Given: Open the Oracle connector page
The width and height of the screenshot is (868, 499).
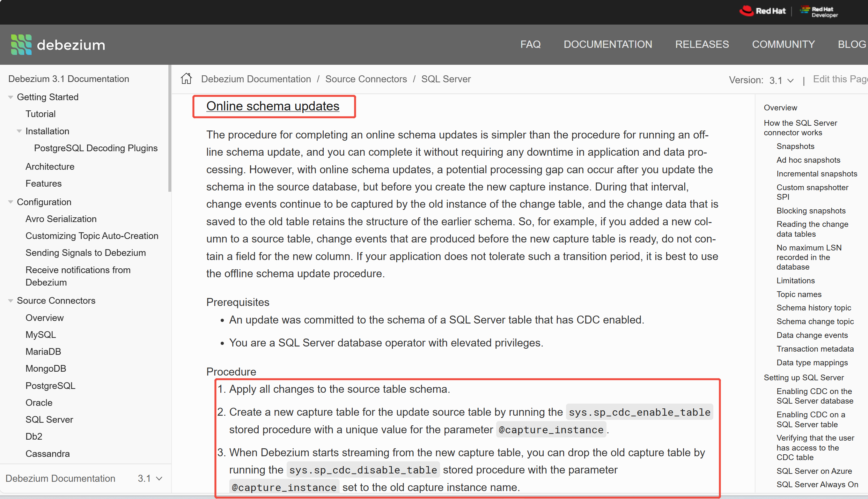Looking at the screenshot, I should (39, 403).
